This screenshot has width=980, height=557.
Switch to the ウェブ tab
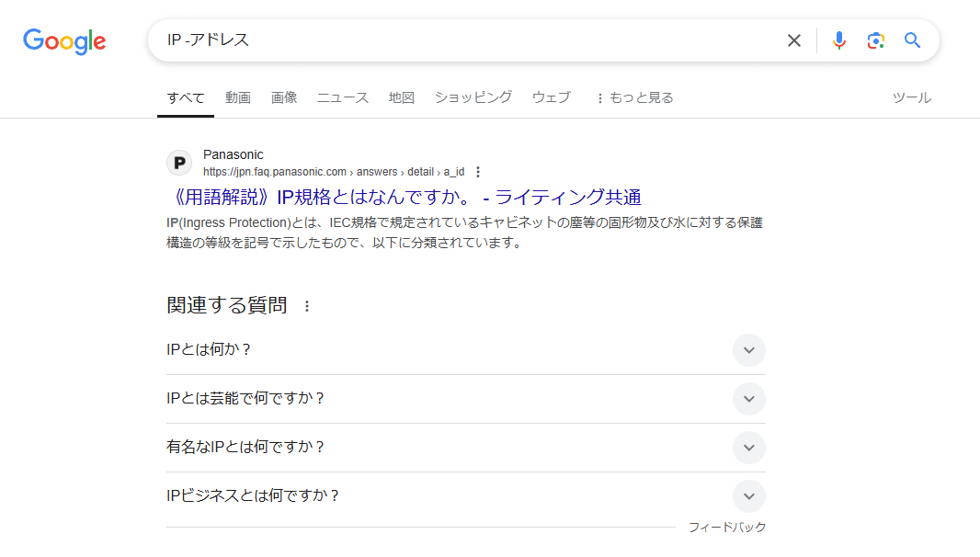(552, 97)
